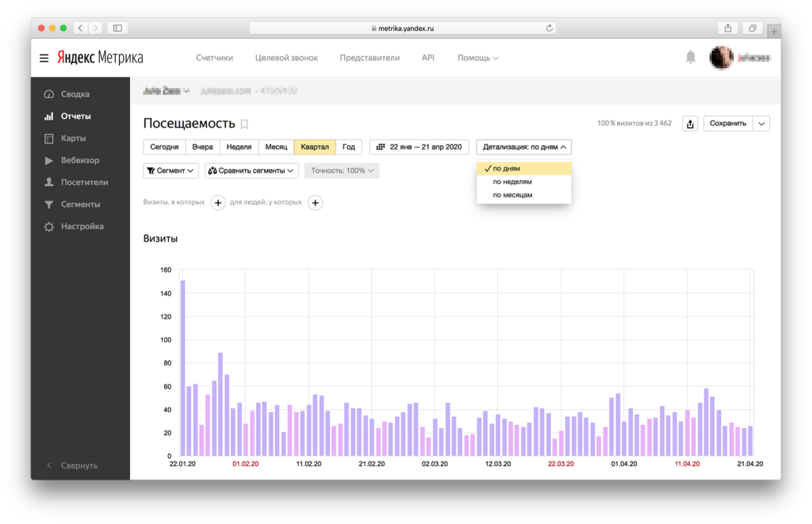Open the Посетители section in sidebar

coord(86,182)
